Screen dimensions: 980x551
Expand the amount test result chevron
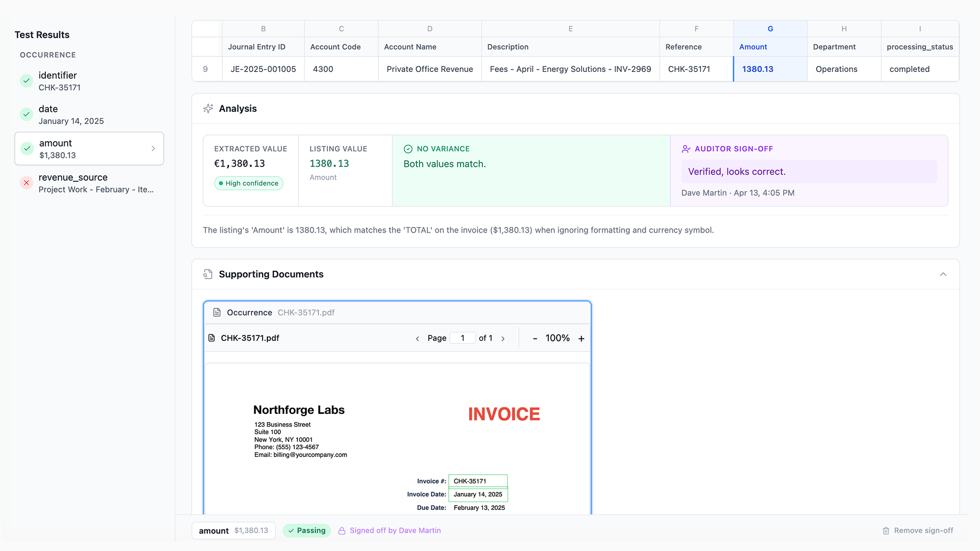click(154, 148)
